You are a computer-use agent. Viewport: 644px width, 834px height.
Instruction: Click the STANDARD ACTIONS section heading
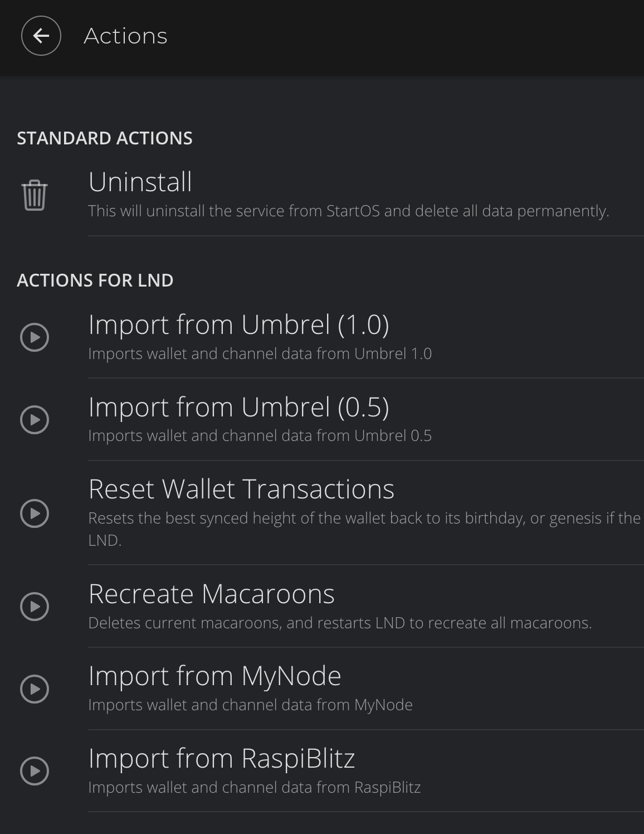tap(104, 138)
